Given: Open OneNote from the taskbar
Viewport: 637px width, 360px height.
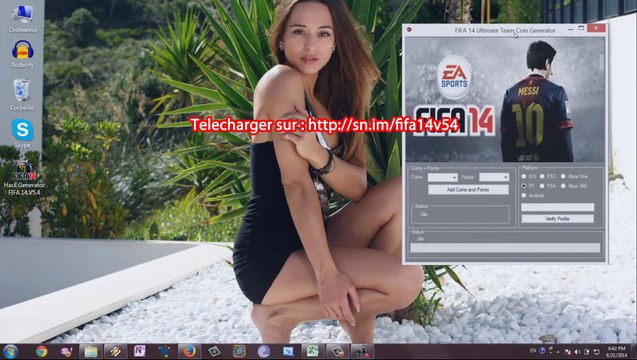Looking at the screenshot, I should click(139, 351).
